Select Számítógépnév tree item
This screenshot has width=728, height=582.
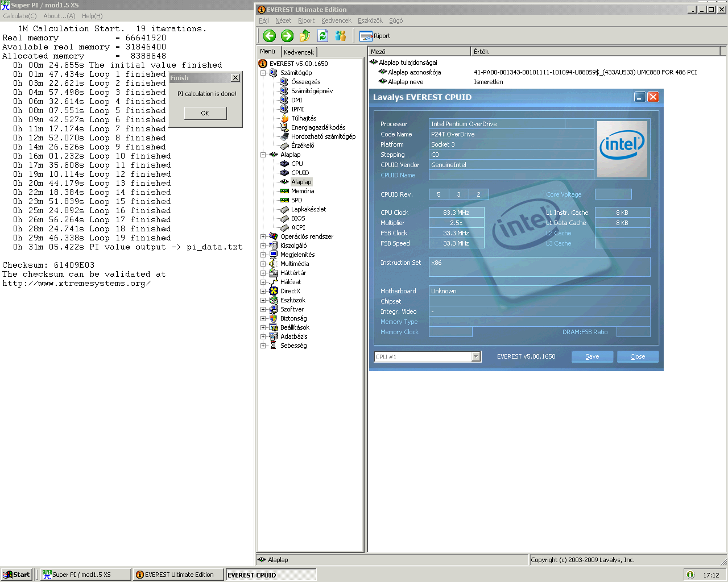(312, 91)
